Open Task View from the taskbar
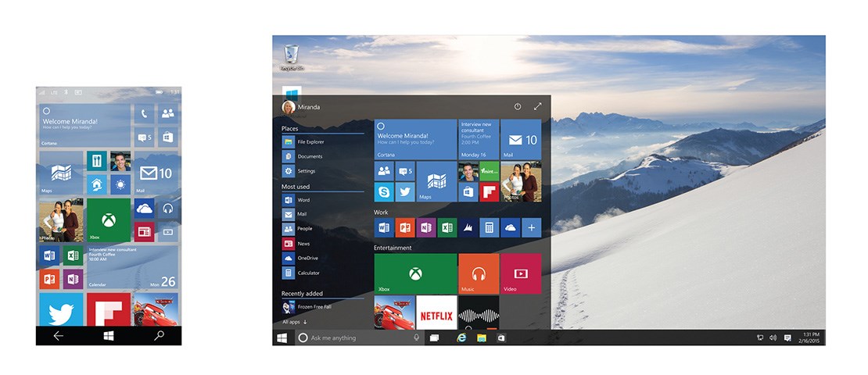The image size is (868, 375). [x=435, y=338]
